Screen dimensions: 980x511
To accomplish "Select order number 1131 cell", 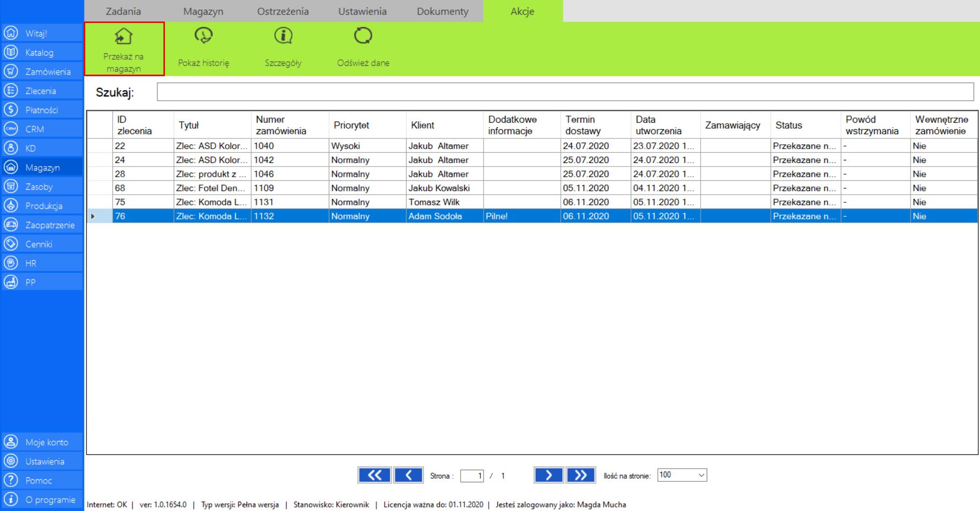I will pyautogui.click(x=290, y=202).
